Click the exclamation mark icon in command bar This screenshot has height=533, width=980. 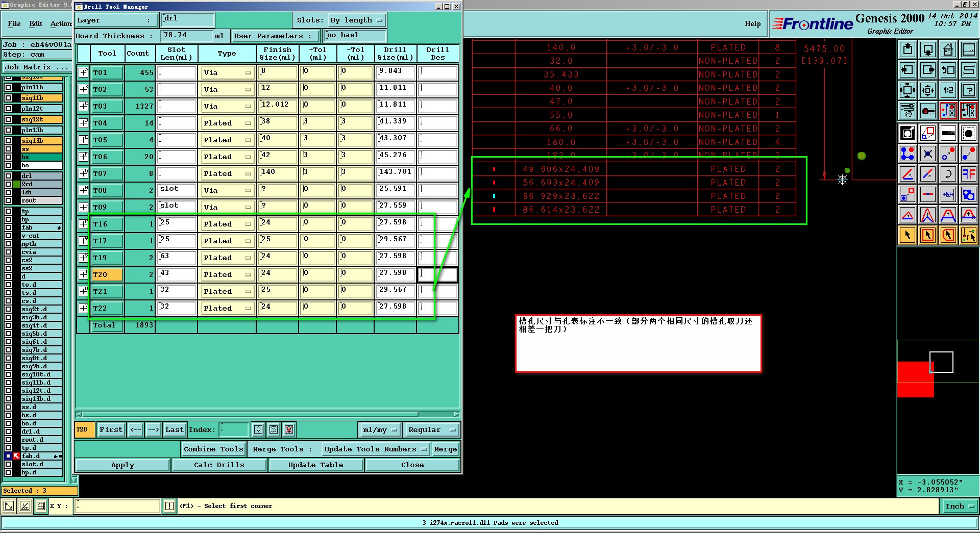click(x=169, y=506)
